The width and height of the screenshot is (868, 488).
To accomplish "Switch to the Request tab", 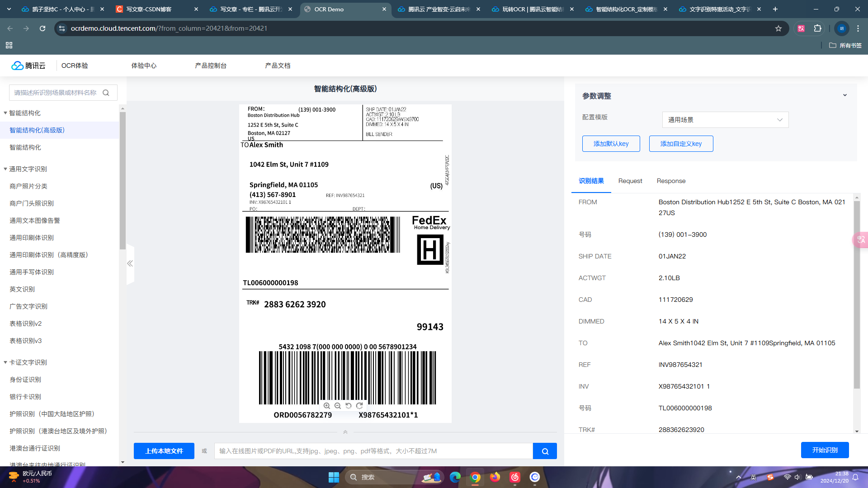I will click(630, 181).
